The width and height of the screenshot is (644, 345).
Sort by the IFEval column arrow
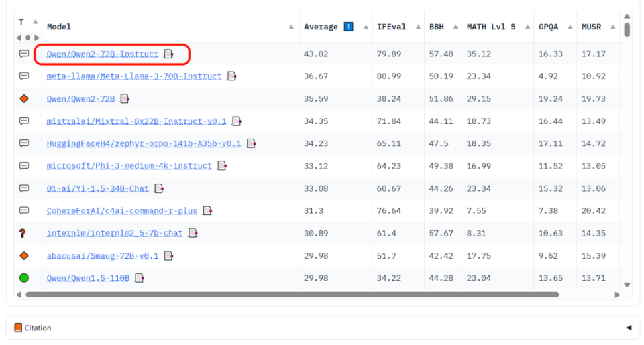click(x=418, y=27)
